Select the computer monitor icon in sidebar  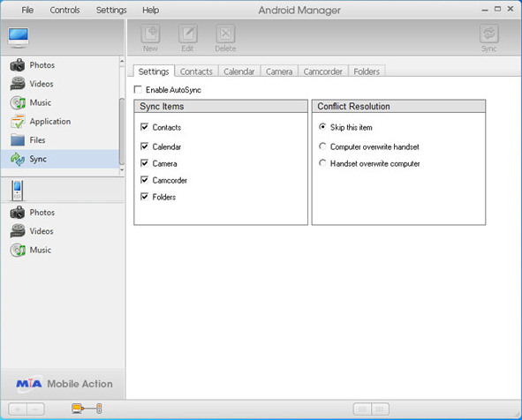point(19,38)
